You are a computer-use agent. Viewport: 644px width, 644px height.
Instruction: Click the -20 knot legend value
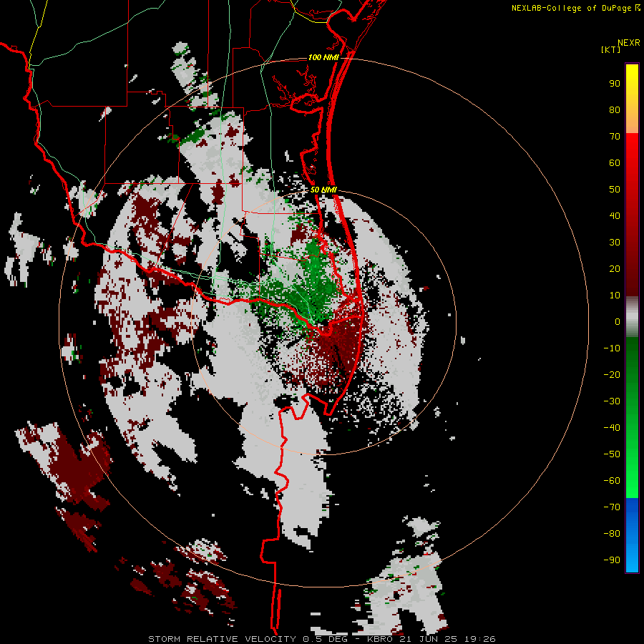[612, 375]
